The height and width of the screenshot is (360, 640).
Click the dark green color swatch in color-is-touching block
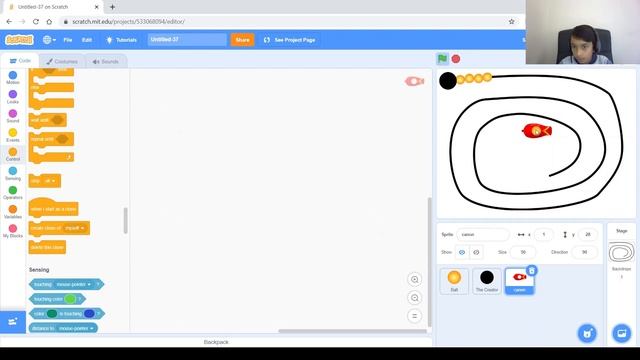click(52, 314)
